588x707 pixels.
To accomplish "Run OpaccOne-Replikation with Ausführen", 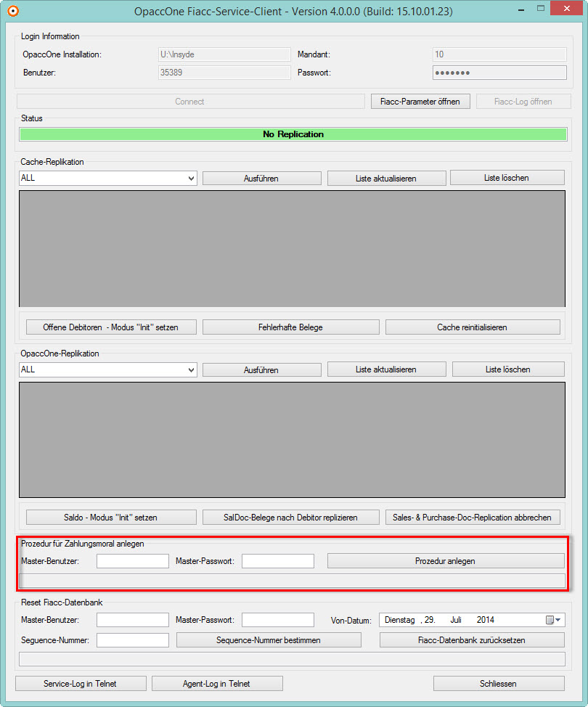I will 261,369.
